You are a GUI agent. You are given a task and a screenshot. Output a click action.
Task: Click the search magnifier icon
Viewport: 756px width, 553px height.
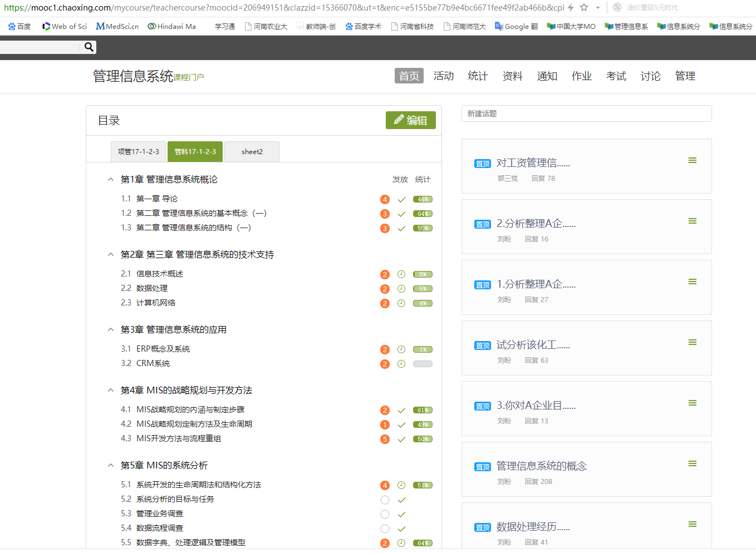(89, 47)
